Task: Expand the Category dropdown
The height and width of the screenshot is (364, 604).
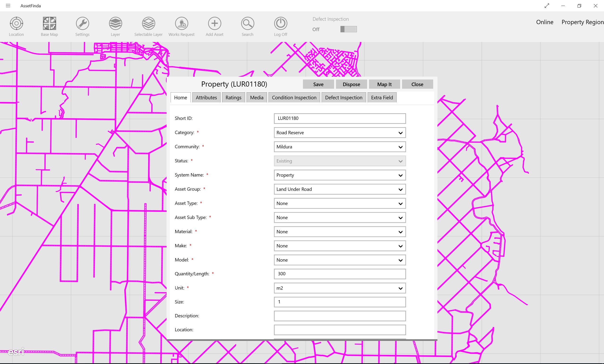Action: coord(340,133)
